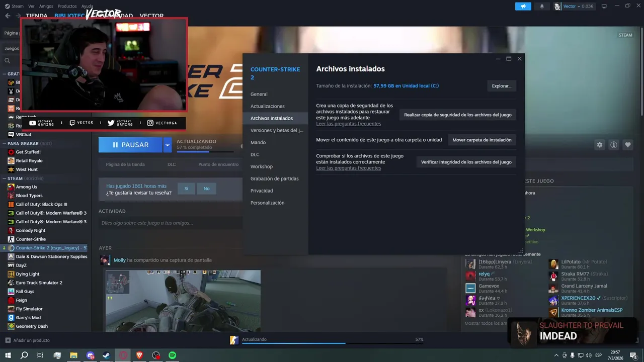Open game settings gear icon
Image resolution: width=644 pixels, height=362 pixels.
(x=599, y=145)
